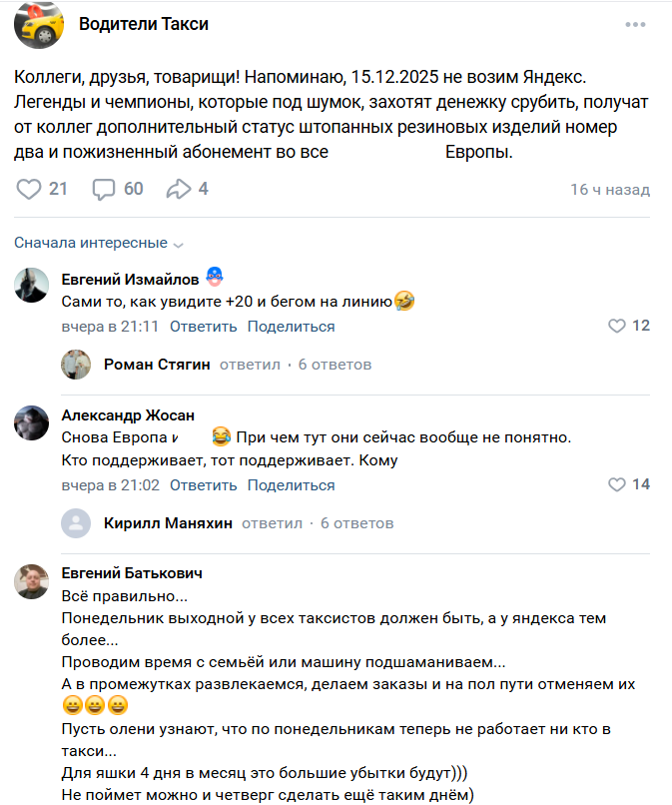672x805 pixels.
Task: Open Александр Жосан's profile avatar
Action: [x=32, y=422]
